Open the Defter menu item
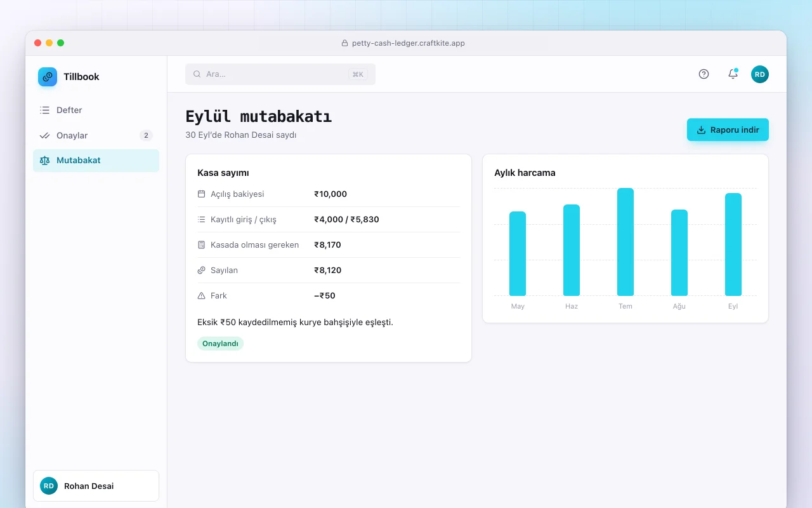 96,110
